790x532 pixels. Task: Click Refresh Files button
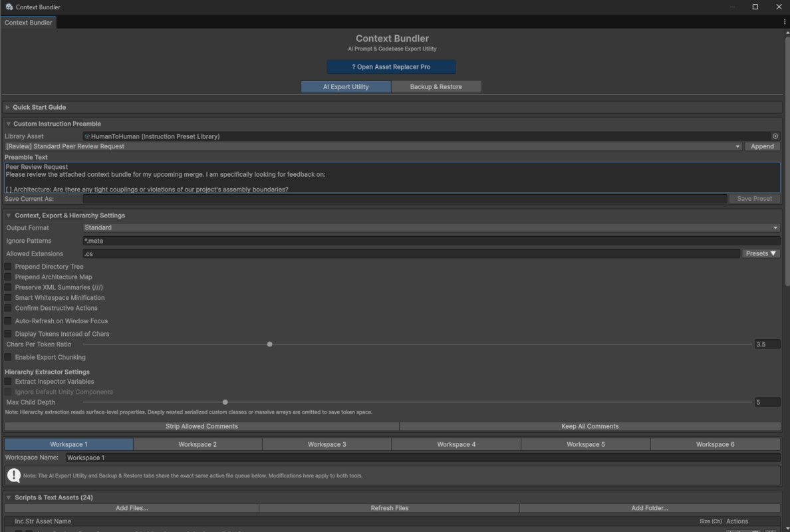tap(390, 508)
